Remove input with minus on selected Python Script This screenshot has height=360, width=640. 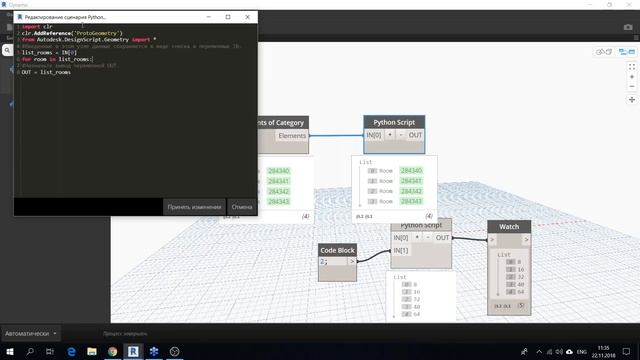click(x=401, y=135)
